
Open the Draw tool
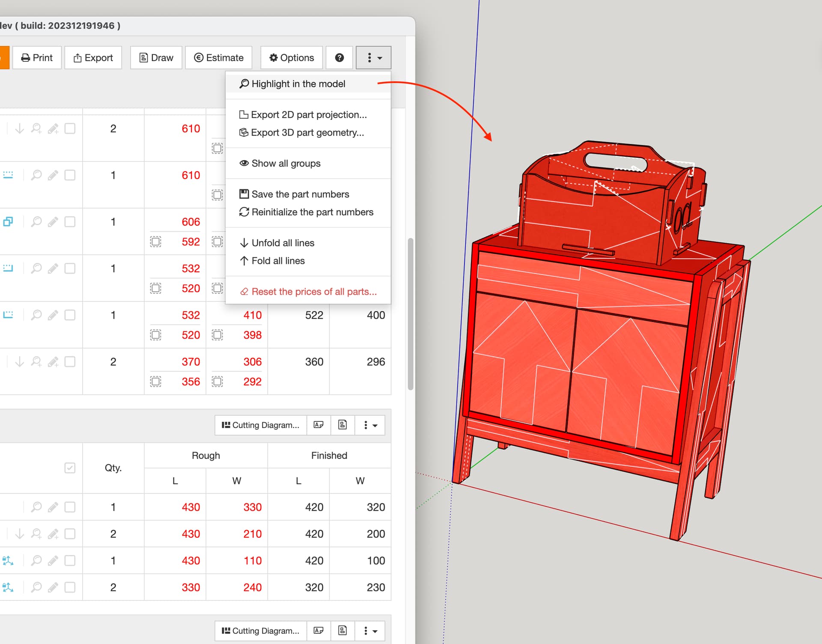[x=156, y=57]
